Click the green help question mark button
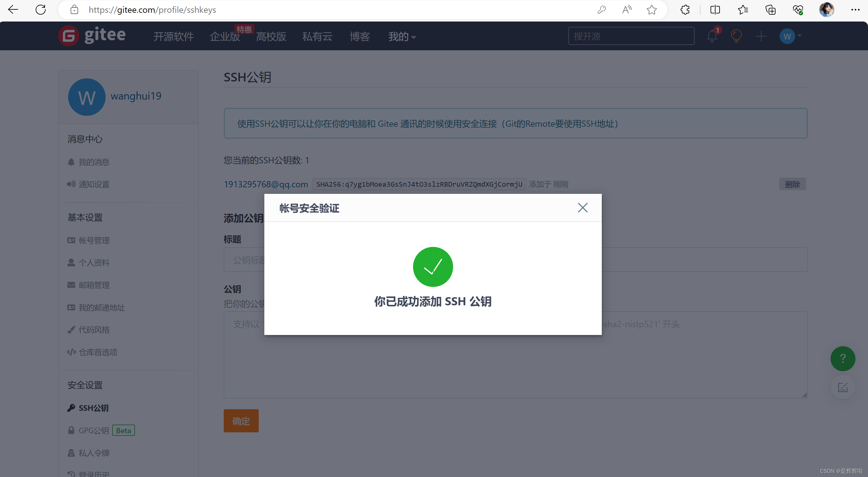868x477 pixels. point(842,358)
